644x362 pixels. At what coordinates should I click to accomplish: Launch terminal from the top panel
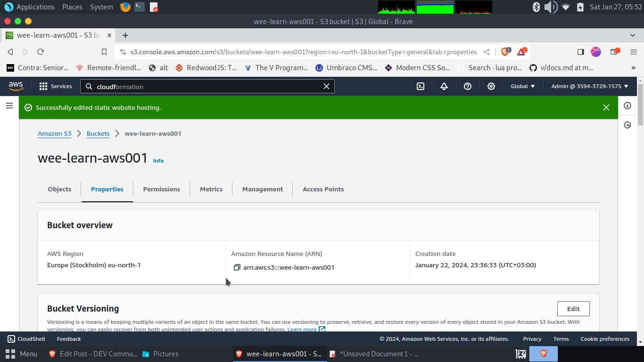coord(139,7)
